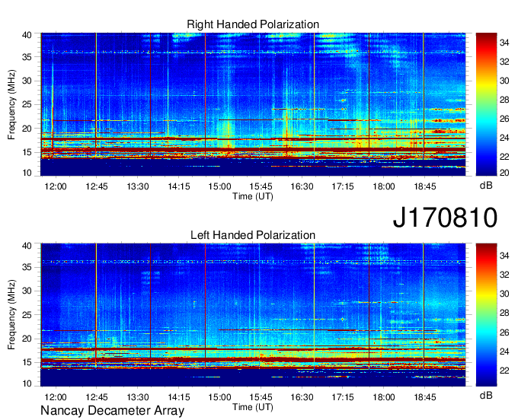Image resolution: width=518 pixels, height=420 pixels.
Task: Click 13:30 tick on Left Handed time axis
Action: (138, 397)
